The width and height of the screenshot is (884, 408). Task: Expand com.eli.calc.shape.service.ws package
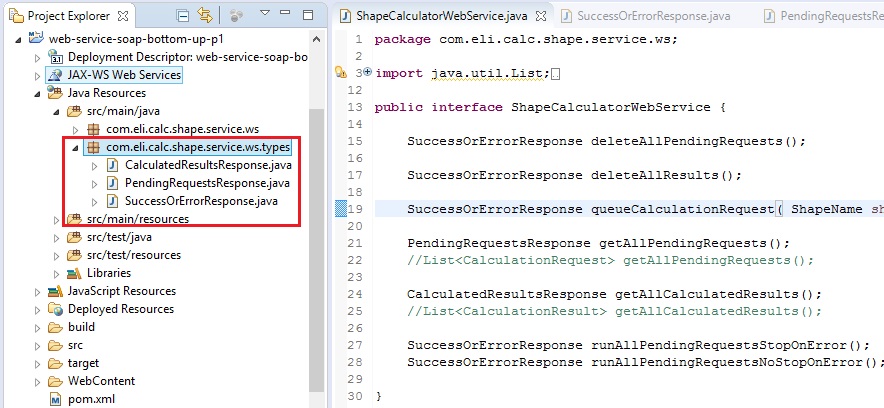coord(76,130)
